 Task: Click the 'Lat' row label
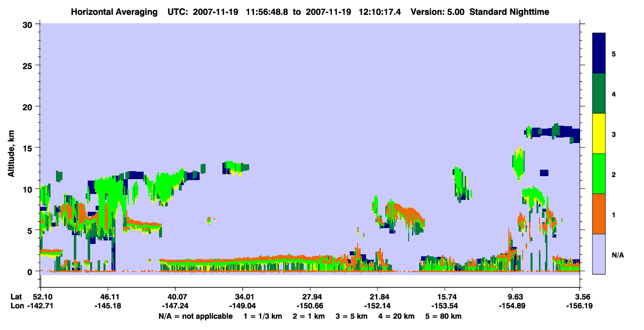click(x=16, y=297)
